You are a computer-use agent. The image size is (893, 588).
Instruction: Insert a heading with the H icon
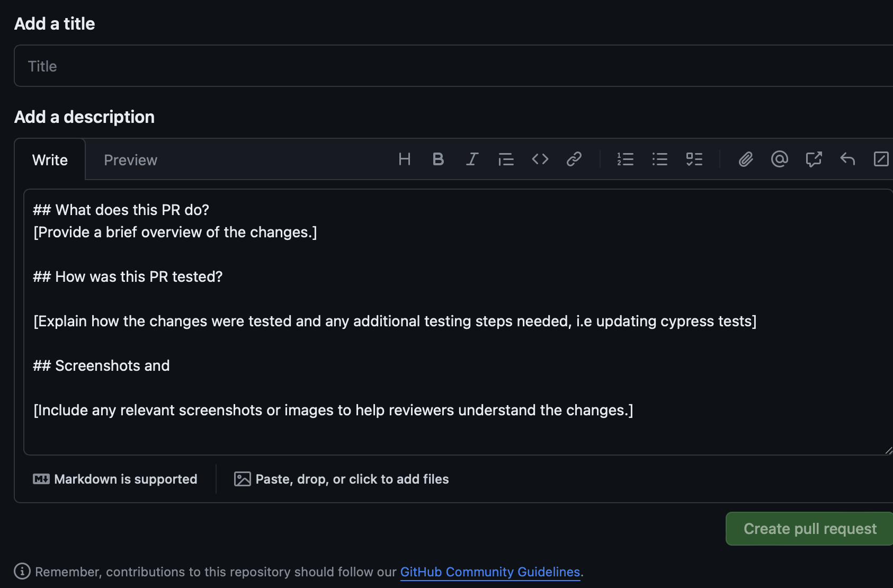pos(405,159)
